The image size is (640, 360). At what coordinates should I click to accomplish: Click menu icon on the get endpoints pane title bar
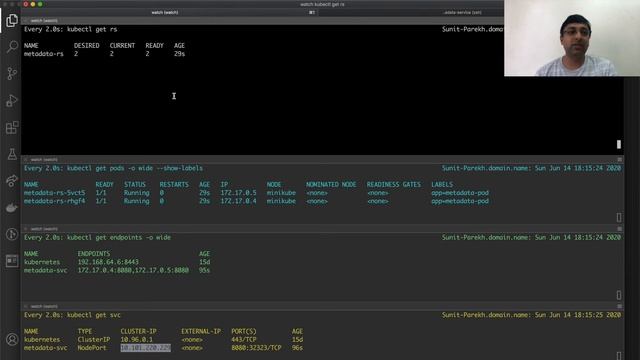pyautogui.click(x=619, y=229)
